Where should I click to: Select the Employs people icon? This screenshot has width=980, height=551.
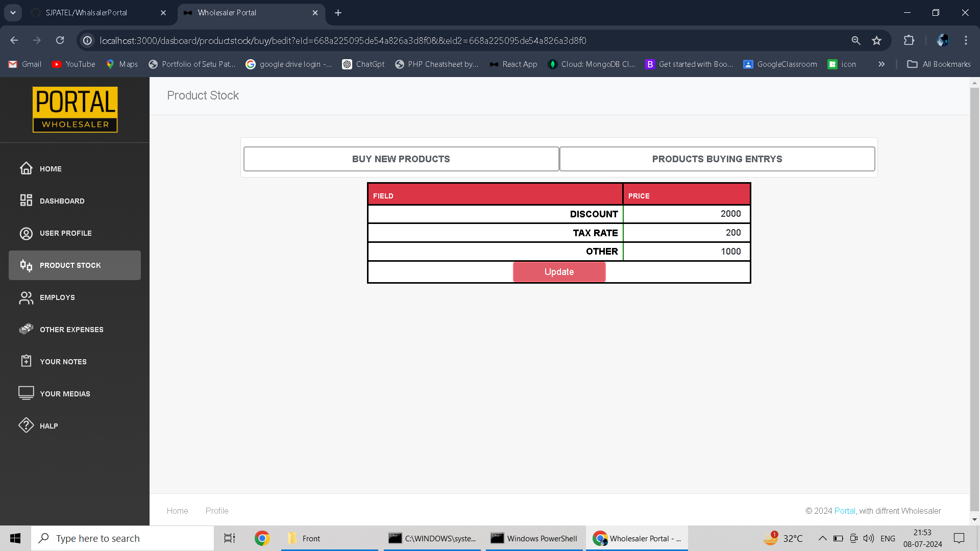[x=26, y=297]
